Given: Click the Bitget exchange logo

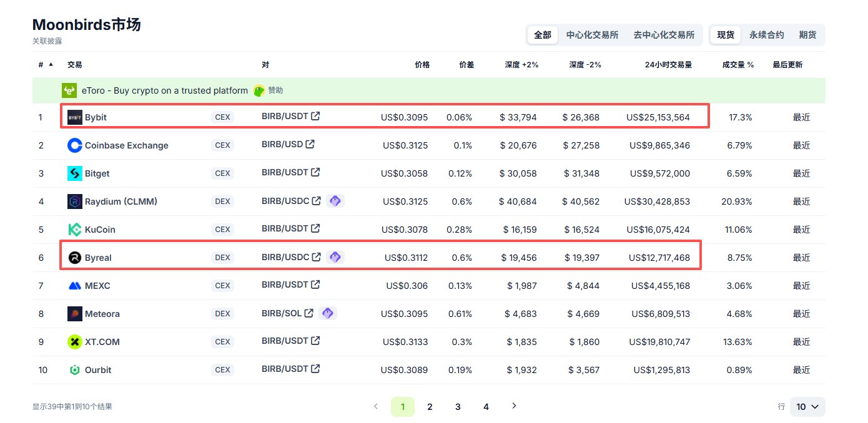Looking at the screenshot, I should point(75,173).
